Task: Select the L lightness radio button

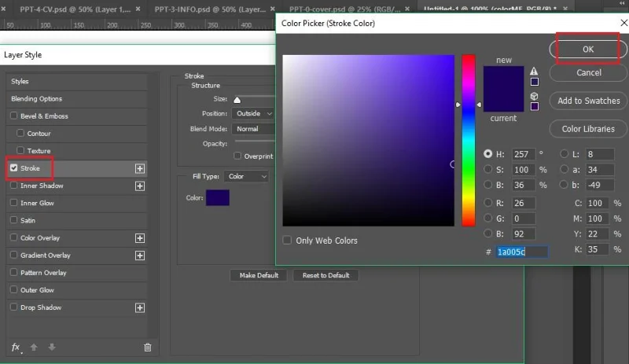Action: coord(564,154)
